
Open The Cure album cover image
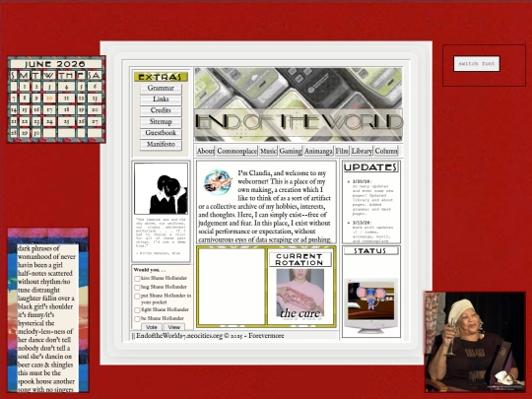point(299,295)
